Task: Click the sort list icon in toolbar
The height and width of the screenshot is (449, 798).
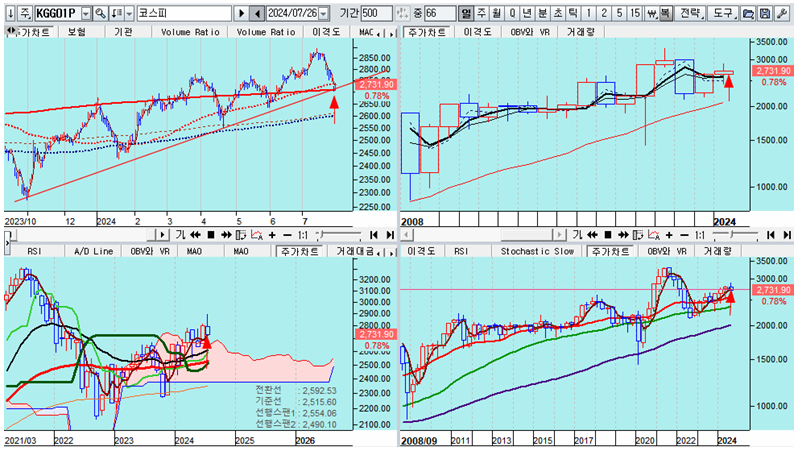Action: point(117,13)
